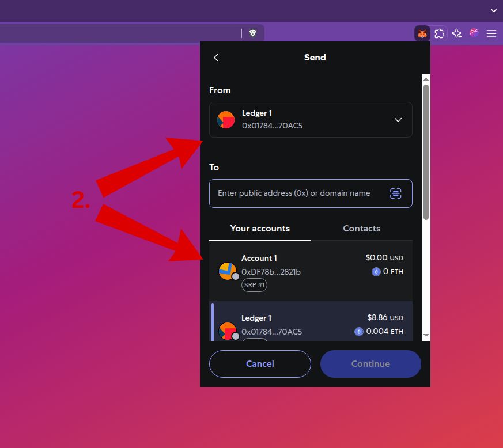The image size is (503, 448).
Task: Open the browser hamburger menu
Action: 491,33
